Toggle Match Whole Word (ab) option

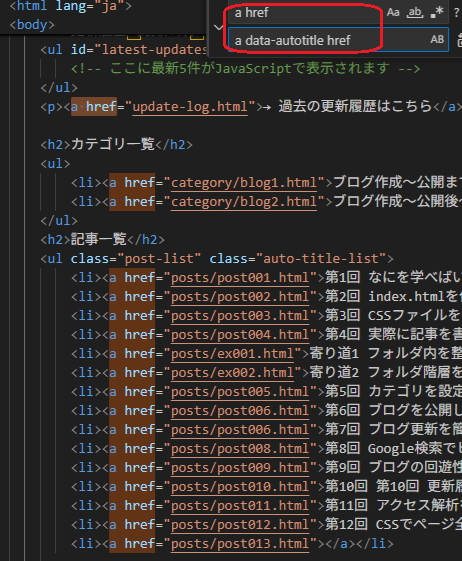(415, 13)
